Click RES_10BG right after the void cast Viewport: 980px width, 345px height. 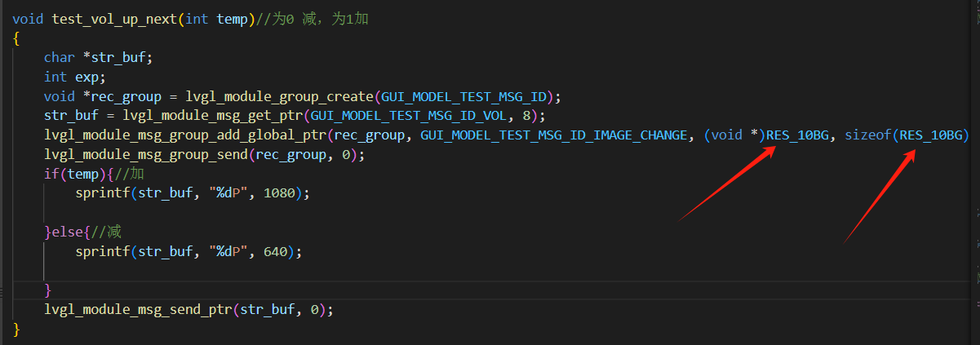(x=796, y=135)
